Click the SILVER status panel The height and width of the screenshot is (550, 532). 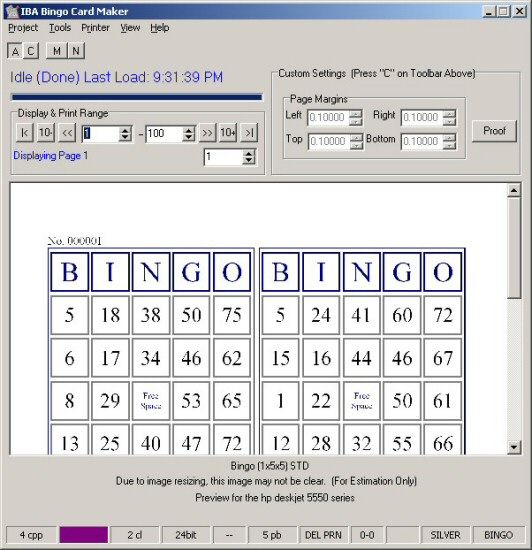445,535
